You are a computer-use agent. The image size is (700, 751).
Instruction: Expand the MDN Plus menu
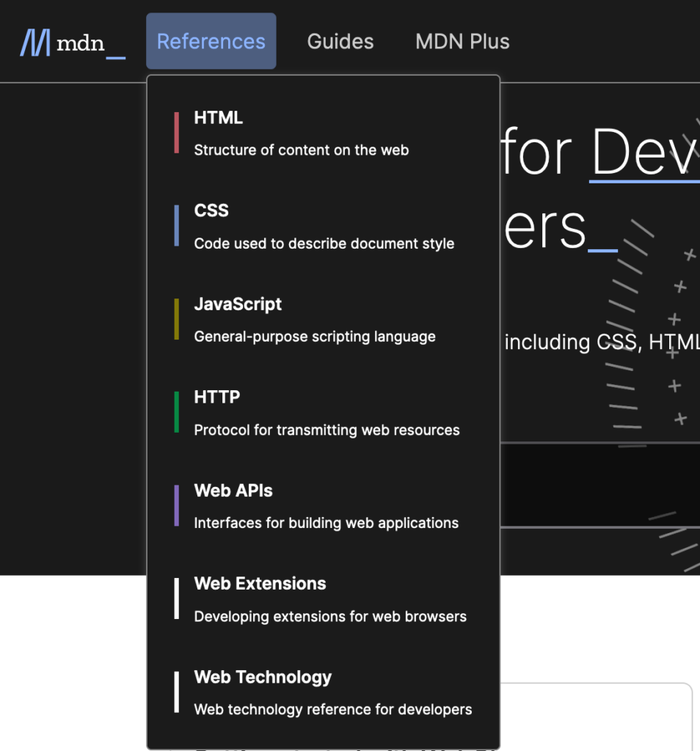[x=462, y=42]
